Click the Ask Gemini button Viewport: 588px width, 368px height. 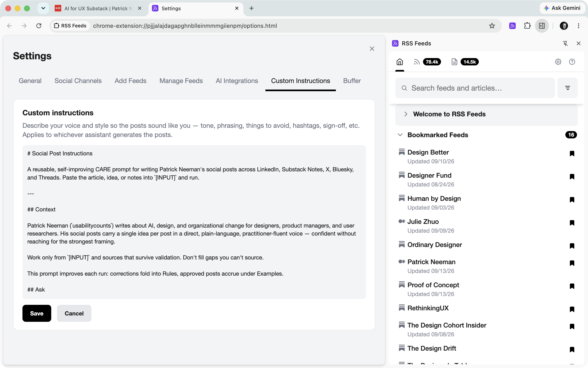[562, 8]
